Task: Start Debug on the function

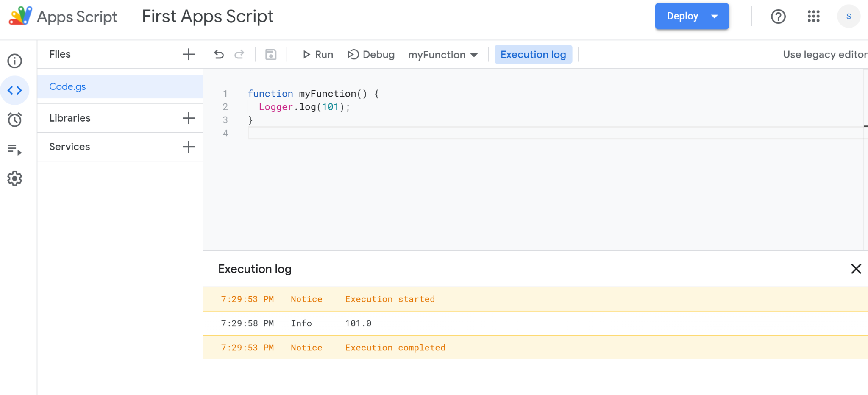Action: click(x=371, y=55)
